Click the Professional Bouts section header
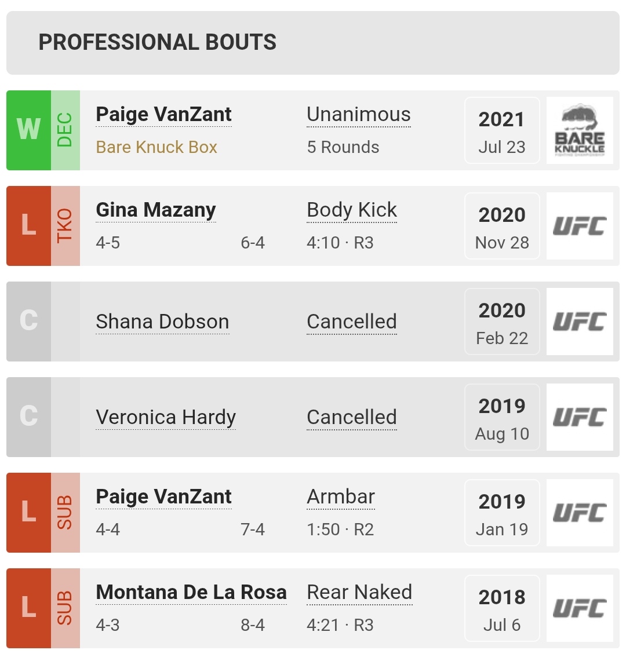The height and width of the screenshot is (672, 626). point(313,43)
